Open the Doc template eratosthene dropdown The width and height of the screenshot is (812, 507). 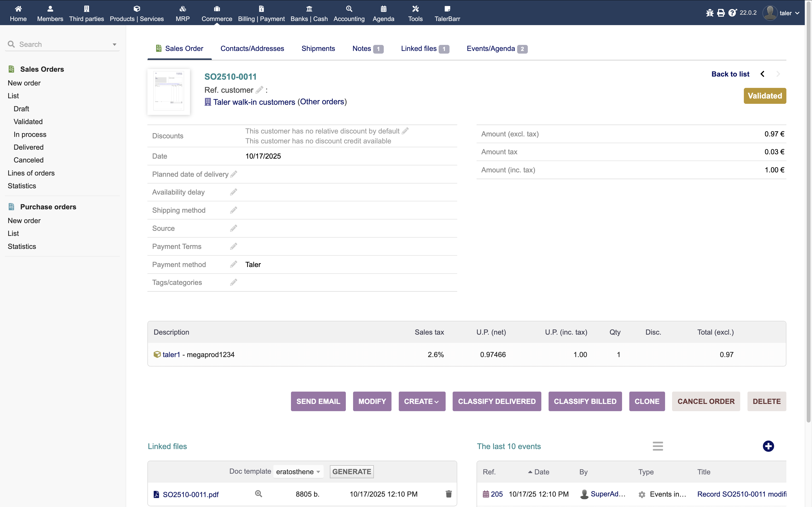click(298, 472)
